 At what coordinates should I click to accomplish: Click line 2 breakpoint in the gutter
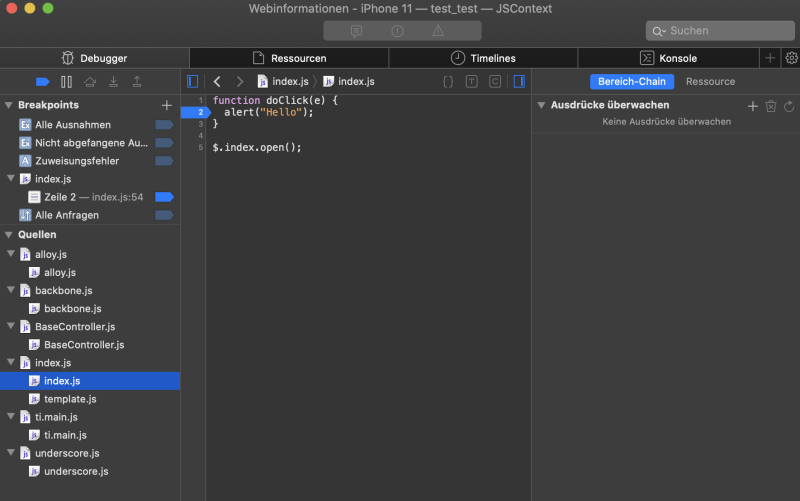[194, 112]
